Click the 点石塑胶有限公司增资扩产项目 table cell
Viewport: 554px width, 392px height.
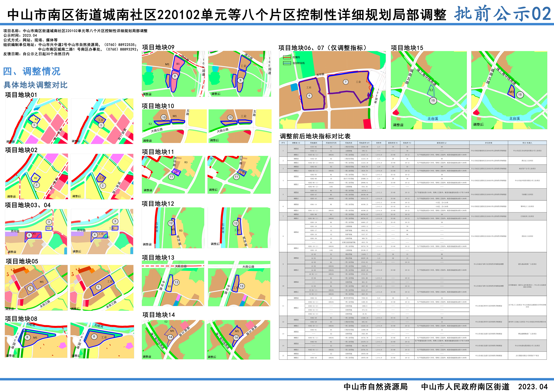(x=527, y=356)
